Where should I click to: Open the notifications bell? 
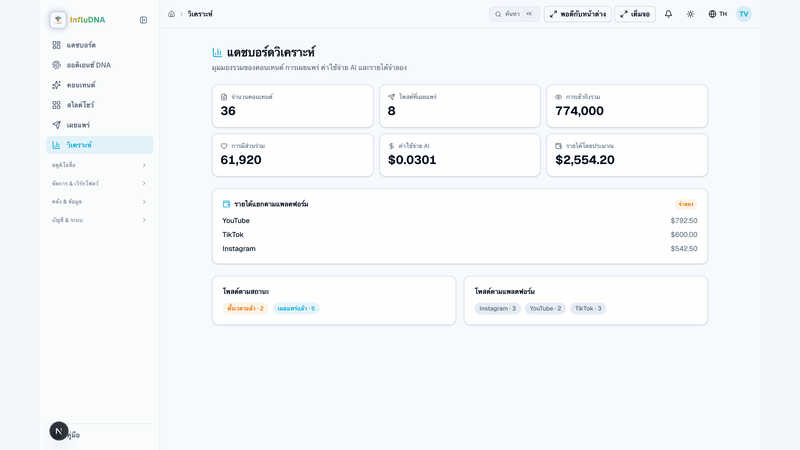click(668, 14)
